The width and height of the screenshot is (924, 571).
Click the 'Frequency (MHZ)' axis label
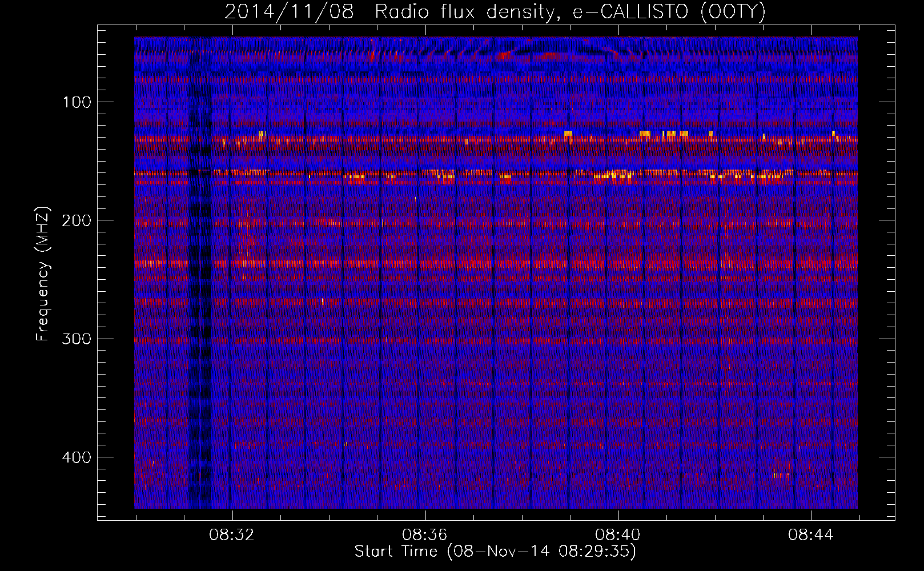pyautogui.click(x=43, y=274)
